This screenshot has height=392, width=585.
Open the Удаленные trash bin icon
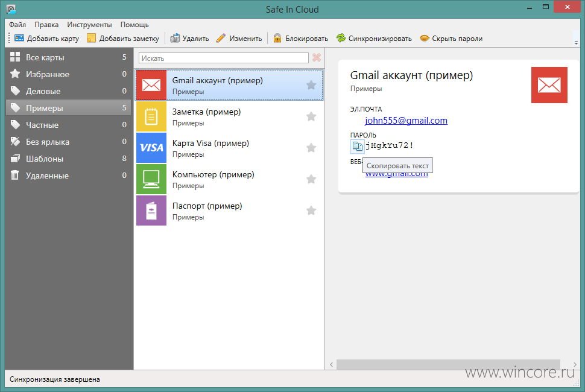[15, 175]
